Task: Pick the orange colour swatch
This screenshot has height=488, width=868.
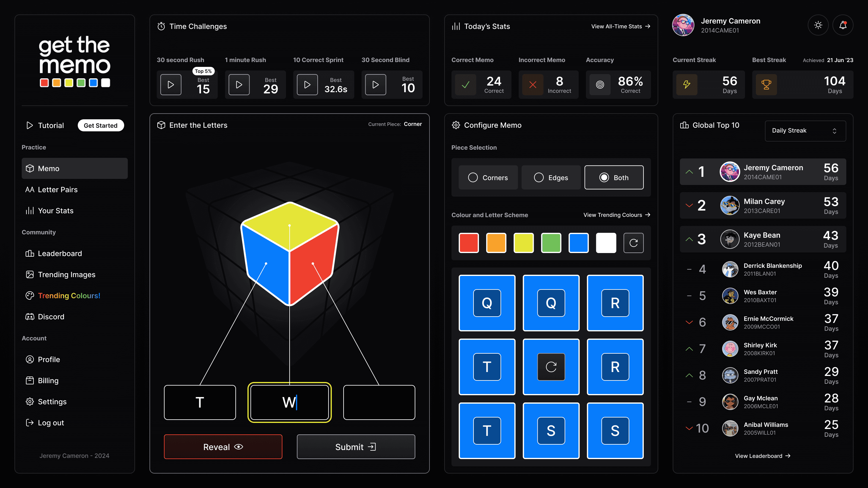Action: coord(496,243)
